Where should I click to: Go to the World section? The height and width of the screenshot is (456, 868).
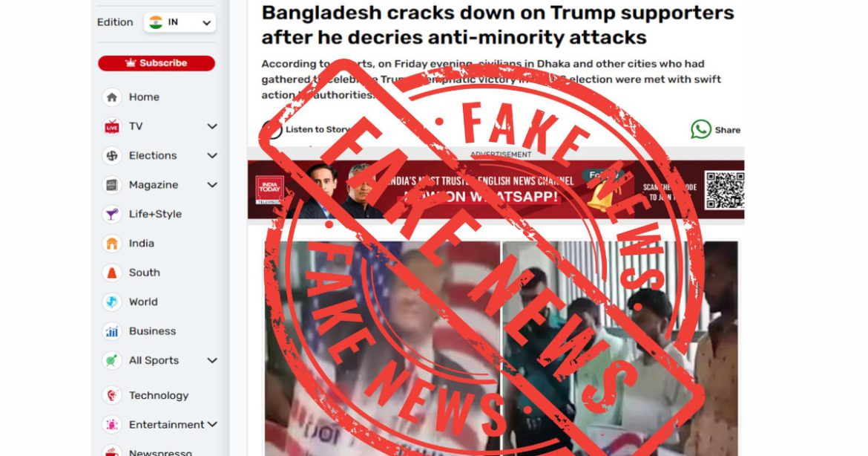[143, 302]
